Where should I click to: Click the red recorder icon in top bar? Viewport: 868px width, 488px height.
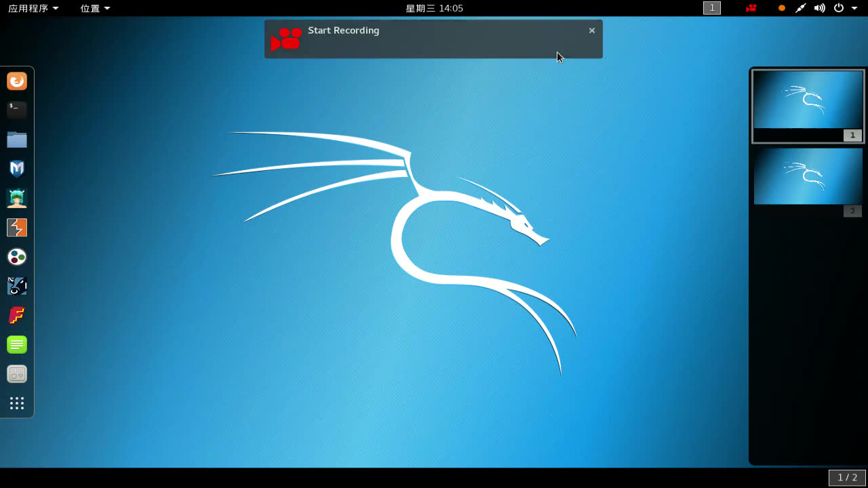pyautogui.click(x=751, y=8)
